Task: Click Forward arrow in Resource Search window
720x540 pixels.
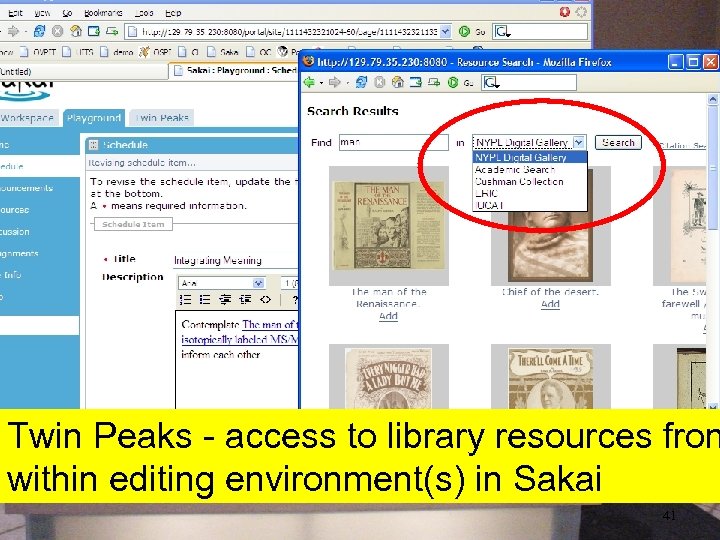Action: (x=334, y=82)
